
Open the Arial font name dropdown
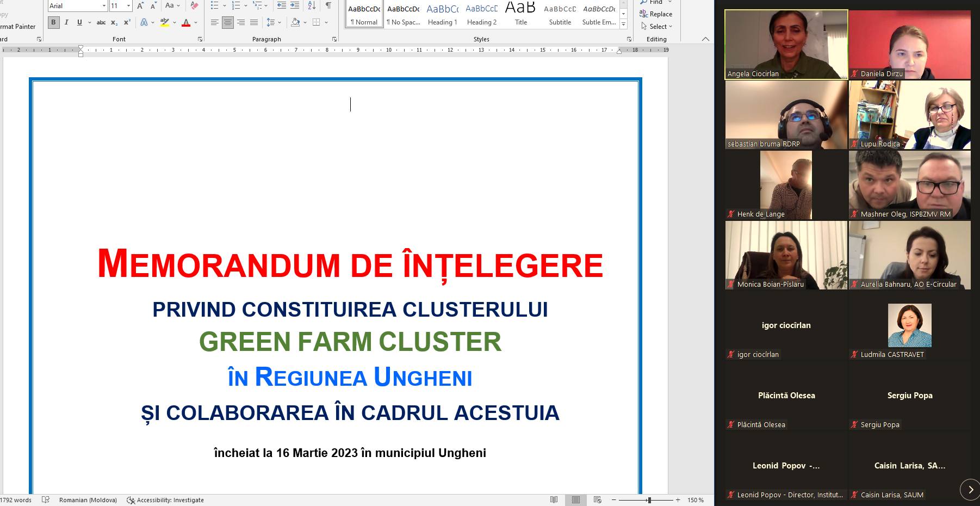click(x=104, y=6)
